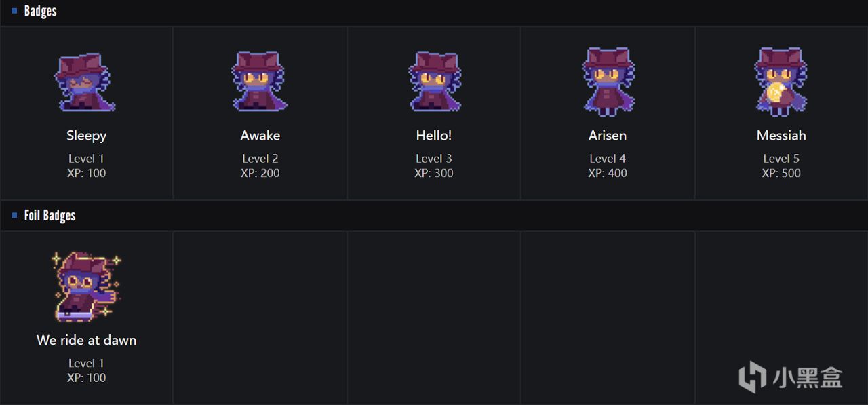868x405 pixels.
Task: Click the Messiah badge icon
Action: 781,81
